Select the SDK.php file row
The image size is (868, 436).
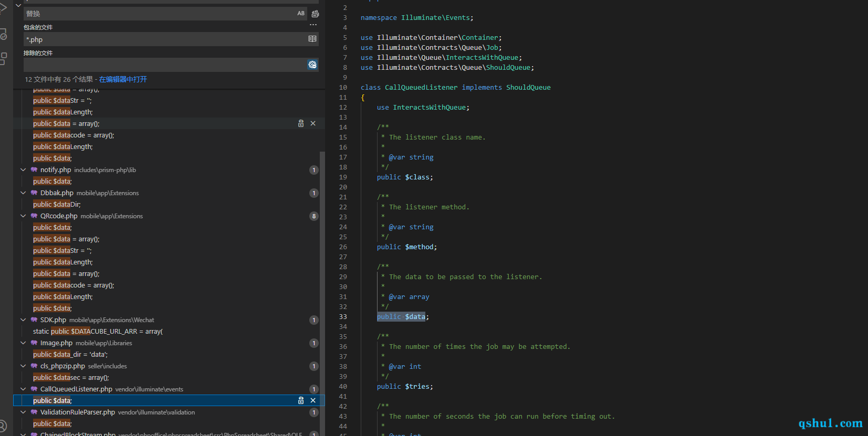169,320
